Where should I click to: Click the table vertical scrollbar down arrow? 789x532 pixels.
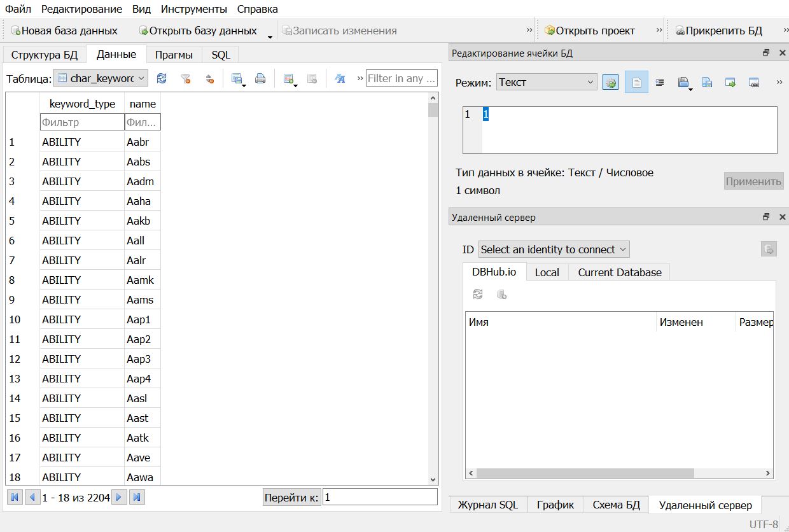tap(433, 480)
